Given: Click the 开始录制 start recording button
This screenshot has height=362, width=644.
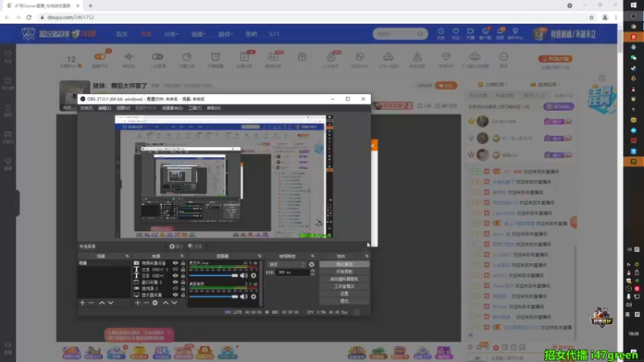Looking at the screenshot, I should [345, 272].
